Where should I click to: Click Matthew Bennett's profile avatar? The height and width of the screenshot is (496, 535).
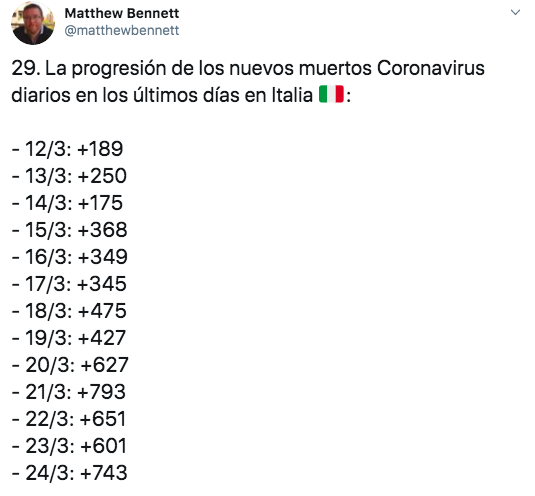pos(33,23)
